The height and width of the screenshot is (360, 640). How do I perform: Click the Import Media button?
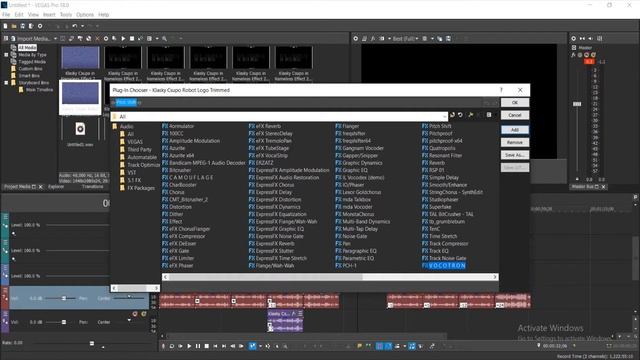(31, 38)
